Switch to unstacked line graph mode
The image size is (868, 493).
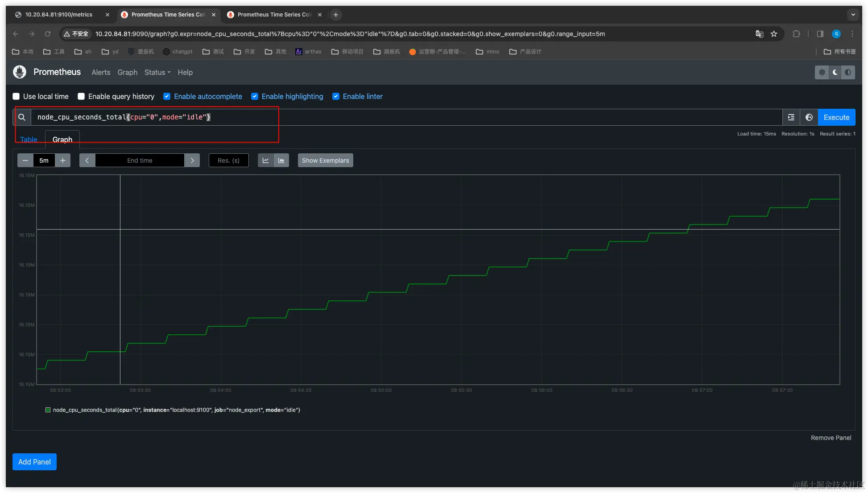265,160
